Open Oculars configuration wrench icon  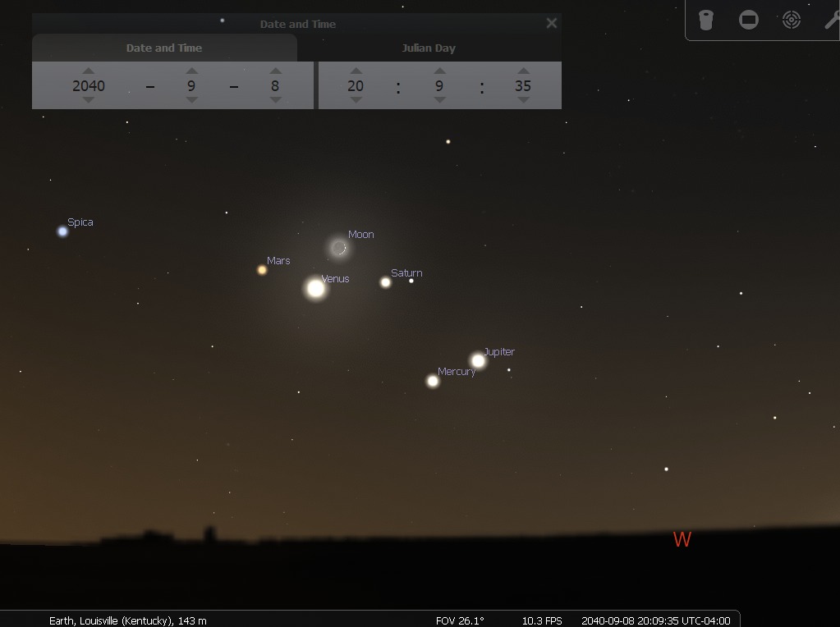click(832, 21)
